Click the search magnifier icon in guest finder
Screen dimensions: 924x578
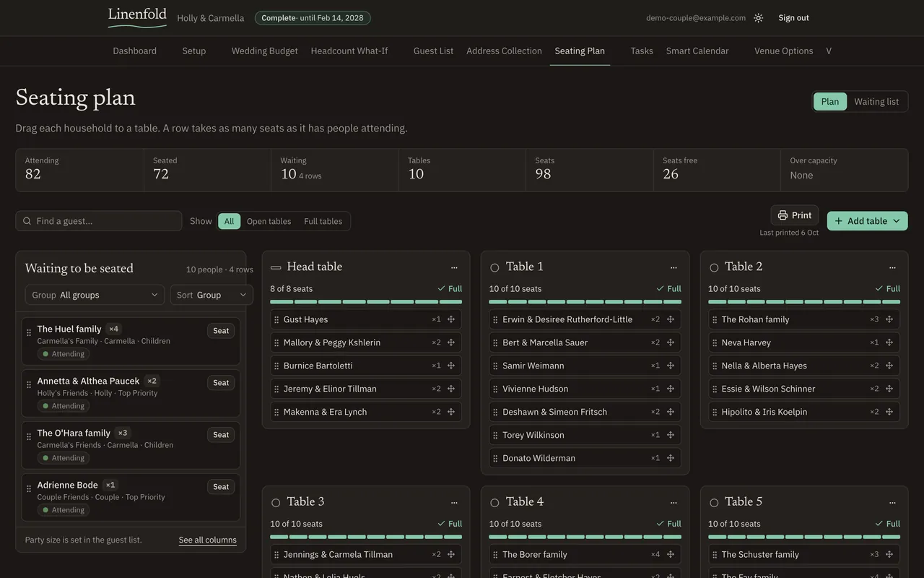(27, 221)
